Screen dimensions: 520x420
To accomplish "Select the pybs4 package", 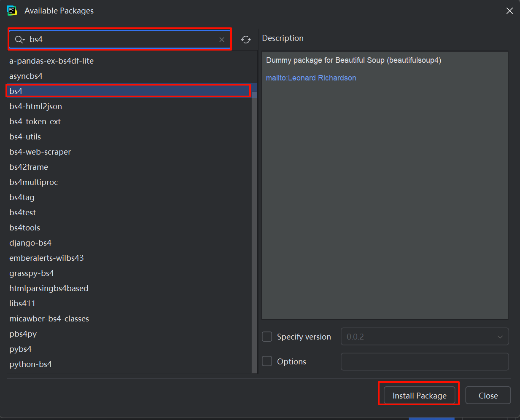I will point(129,349).
